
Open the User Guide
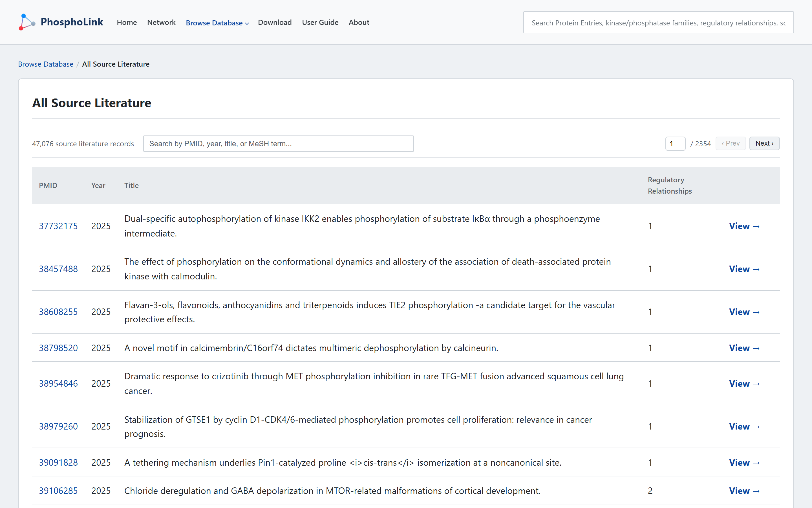(320, 23)
